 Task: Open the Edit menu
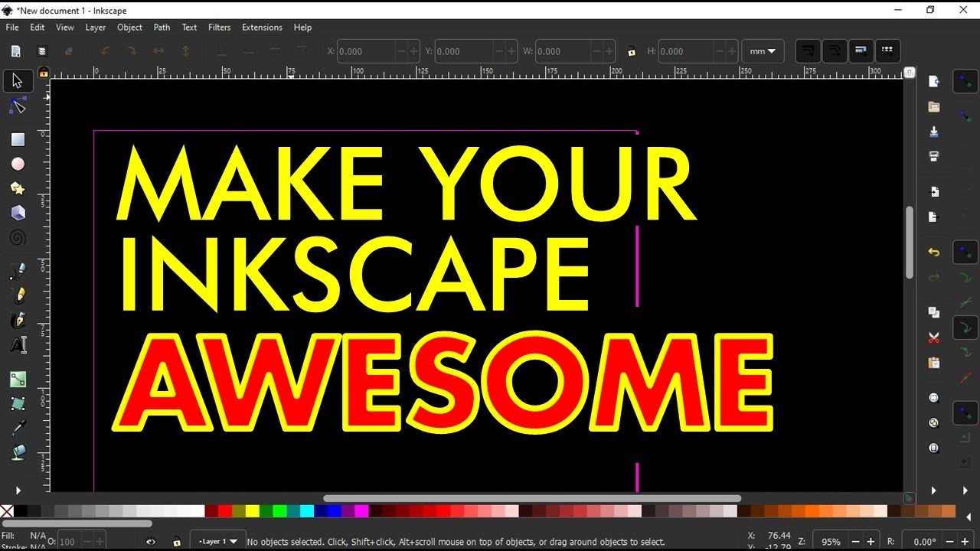coord(38,28)
